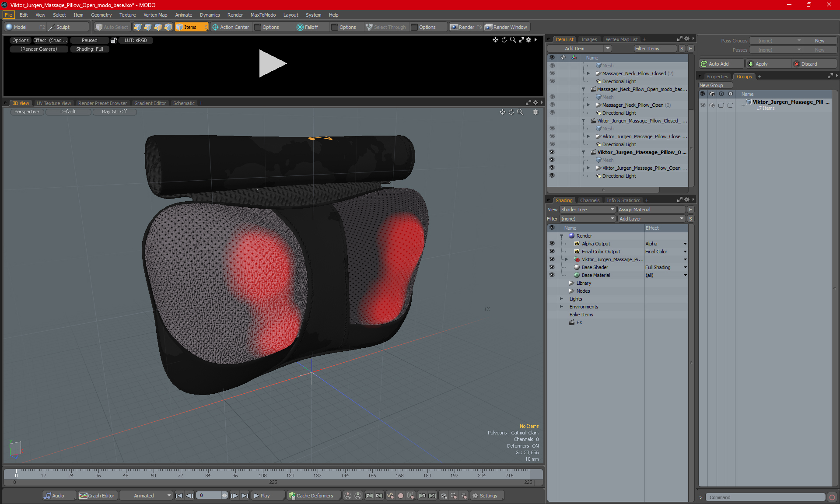Expand Viktor_Jurgen_Massage_Pillow_Open item
The width and height of the screenshot is (840, 504).
(x=588, y=168)
